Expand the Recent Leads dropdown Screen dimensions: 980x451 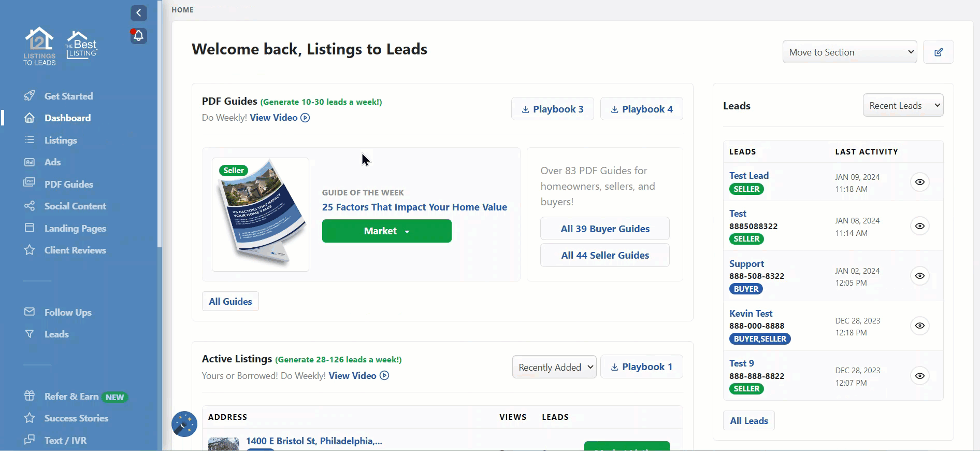pyautogui.click(x=903, y=105)
